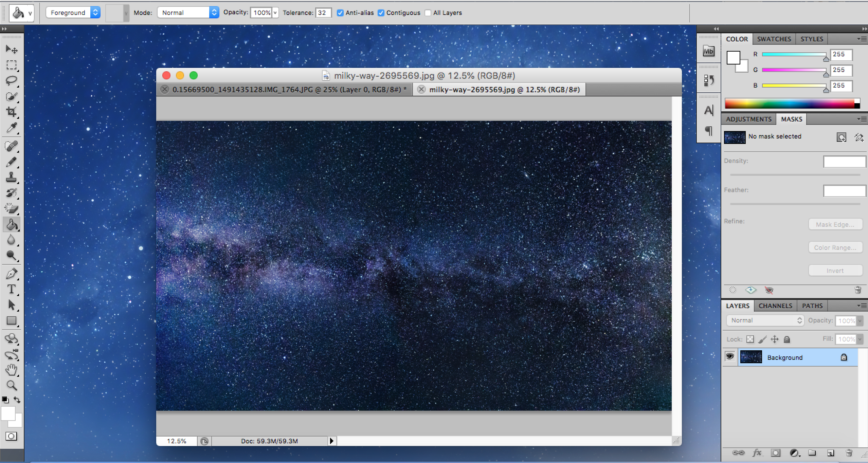Select the Crop tool

(x=12, y=112)
